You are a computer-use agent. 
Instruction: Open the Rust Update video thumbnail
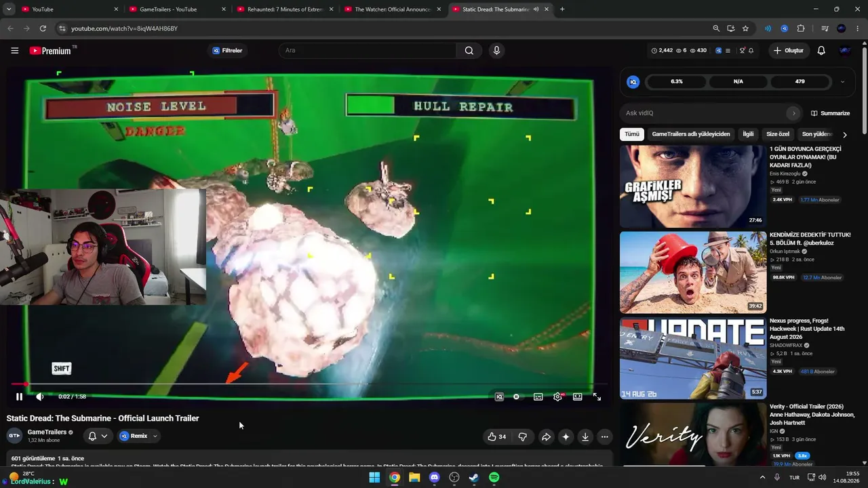pyautogui.click(x=693, y=359)
